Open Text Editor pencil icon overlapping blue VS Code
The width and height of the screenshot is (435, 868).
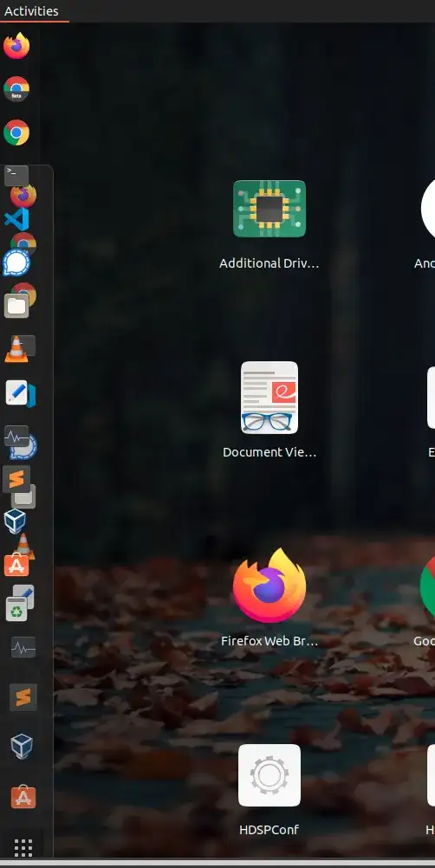click(16, 392)
